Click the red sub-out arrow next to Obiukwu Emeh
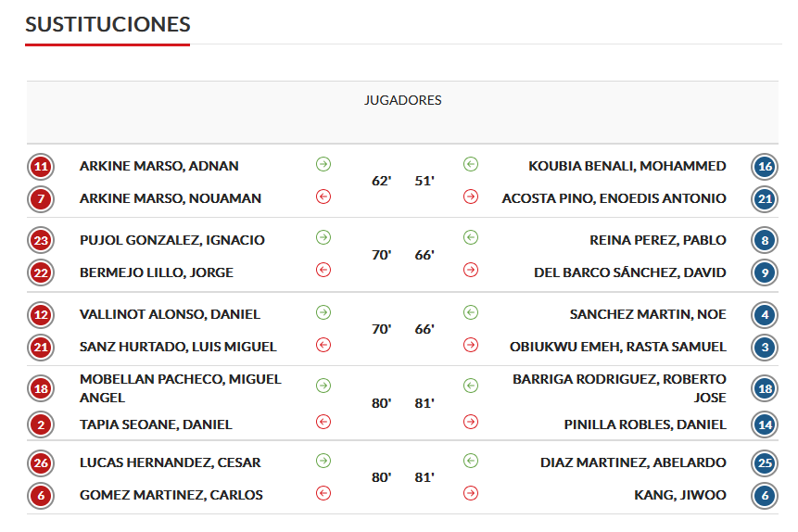Viewport: 798px width, 532px height. tap(471, 345)
